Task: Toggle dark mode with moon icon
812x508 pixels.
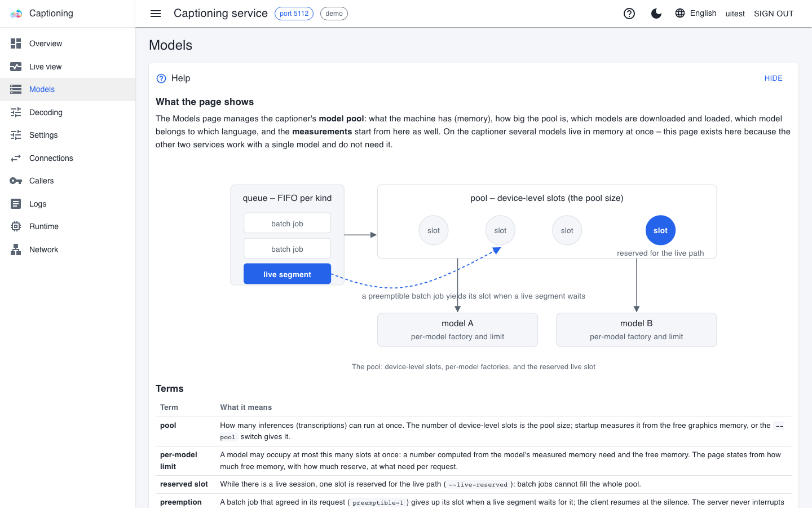Action: pyautogui.click(x=656, y=14)
